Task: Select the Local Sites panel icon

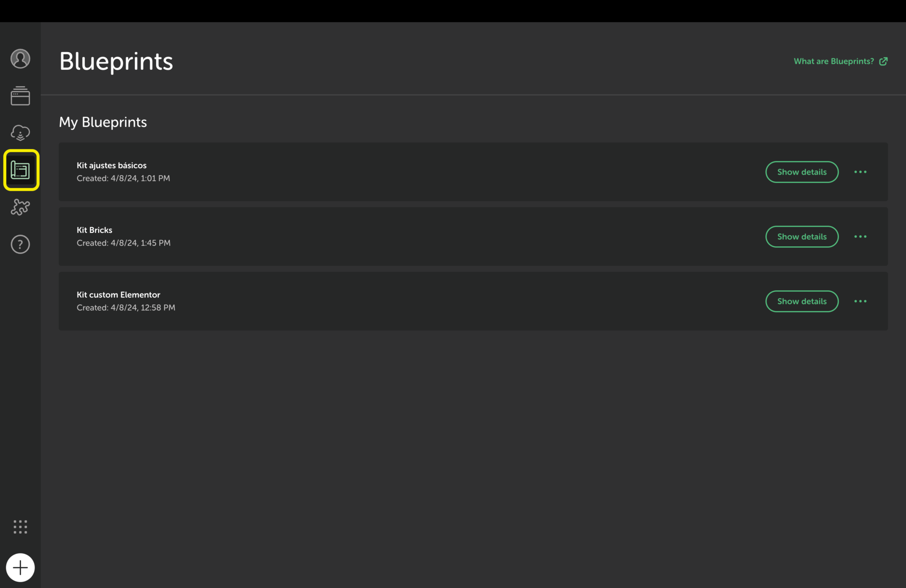Action: click(x=20, y=95)
